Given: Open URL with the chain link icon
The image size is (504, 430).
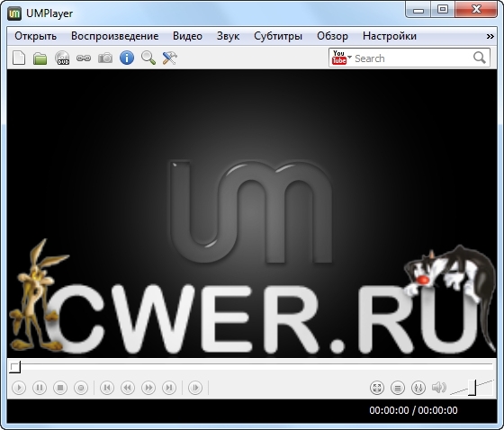Looking at the screenshot, I should pos(84,58).
